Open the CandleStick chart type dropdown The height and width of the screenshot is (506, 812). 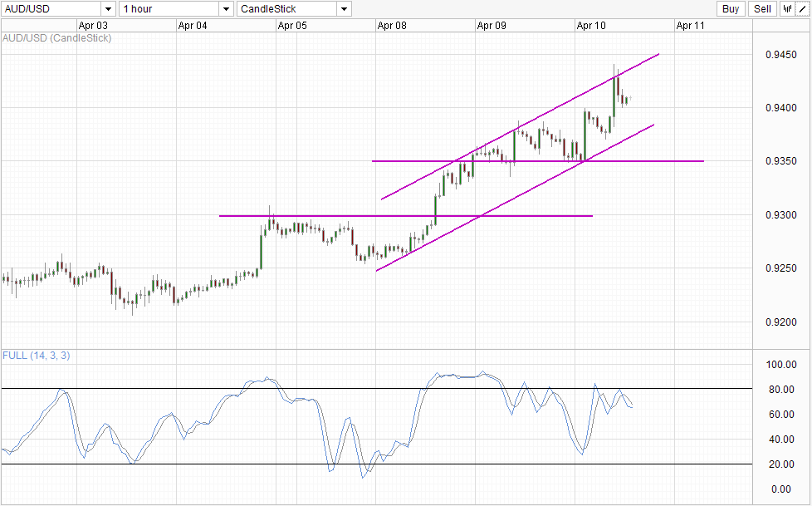(x=294, y=9)
